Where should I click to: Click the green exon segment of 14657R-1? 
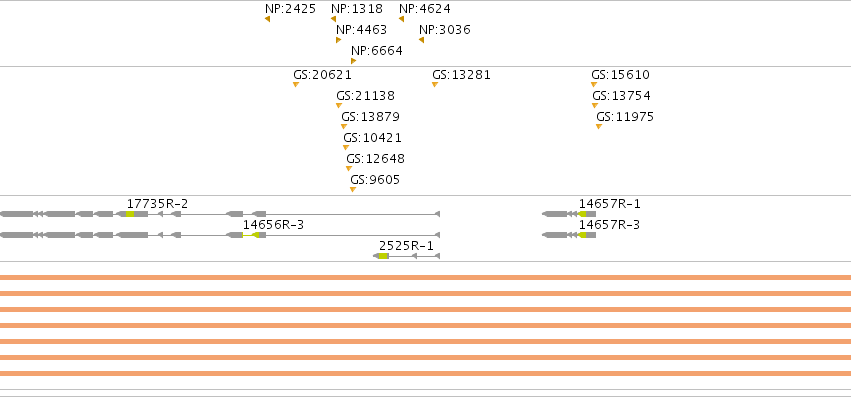(583, 214)
